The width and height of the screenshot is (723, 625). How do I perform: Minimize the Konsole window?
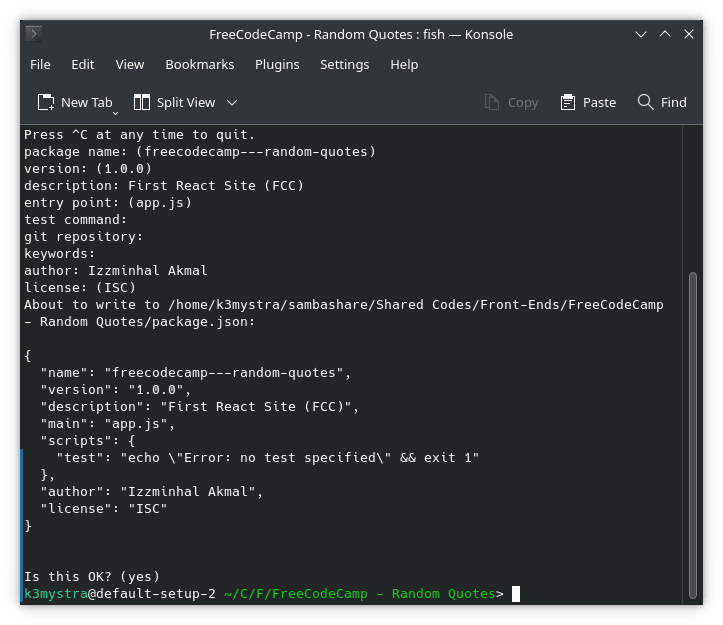640,34
